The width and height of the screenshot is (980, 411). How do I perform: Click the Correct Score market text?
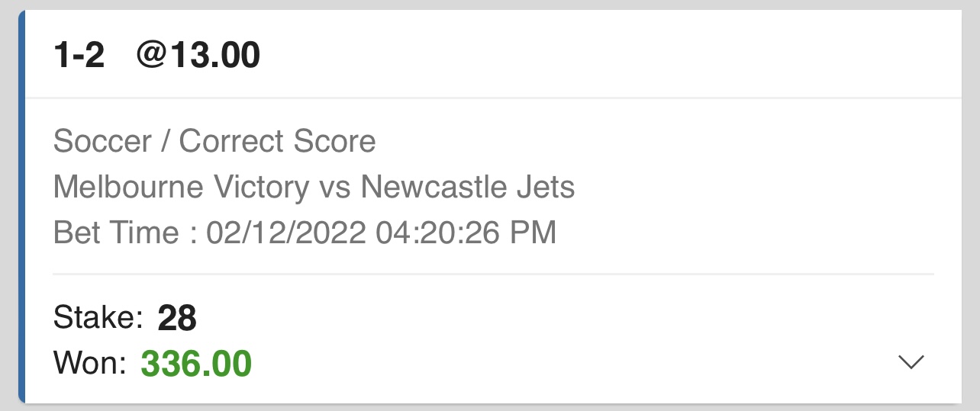coord(277,141)
